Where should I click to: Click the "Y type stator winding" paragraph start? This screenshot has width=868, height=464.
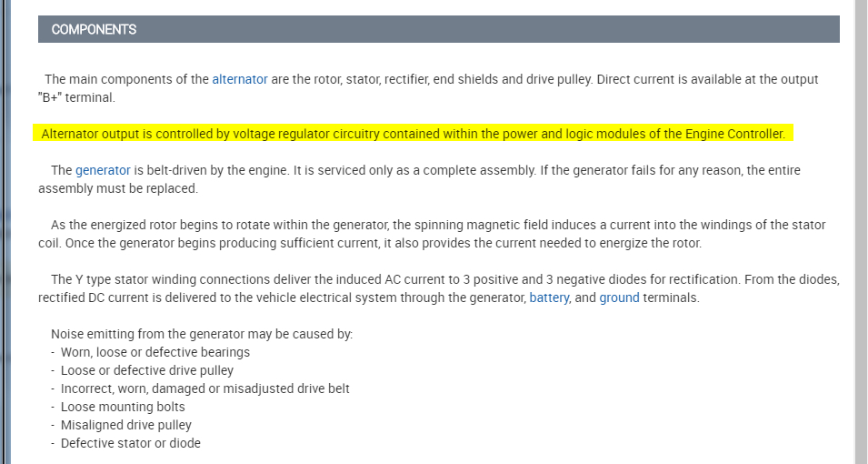pos(118,279)
